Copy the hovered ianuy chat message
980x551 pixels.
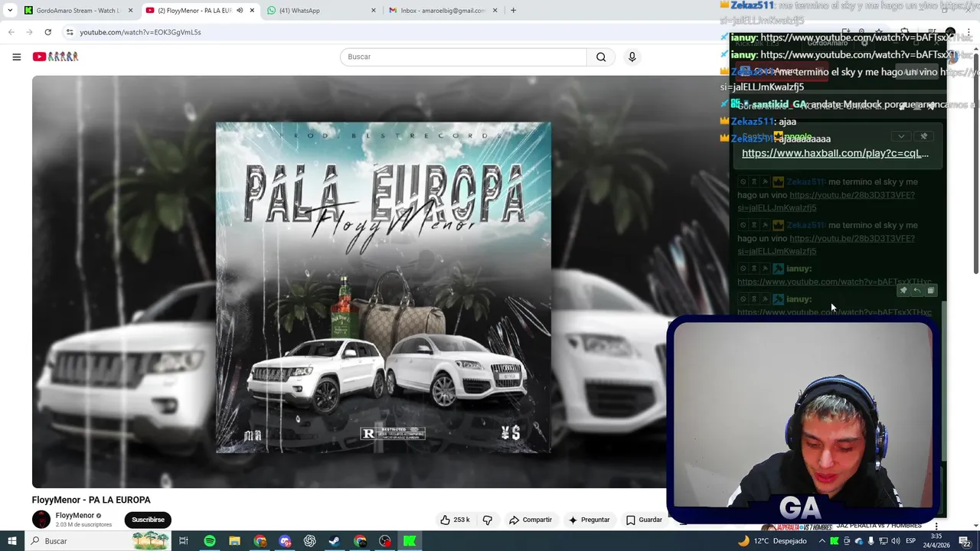(931, 290)
